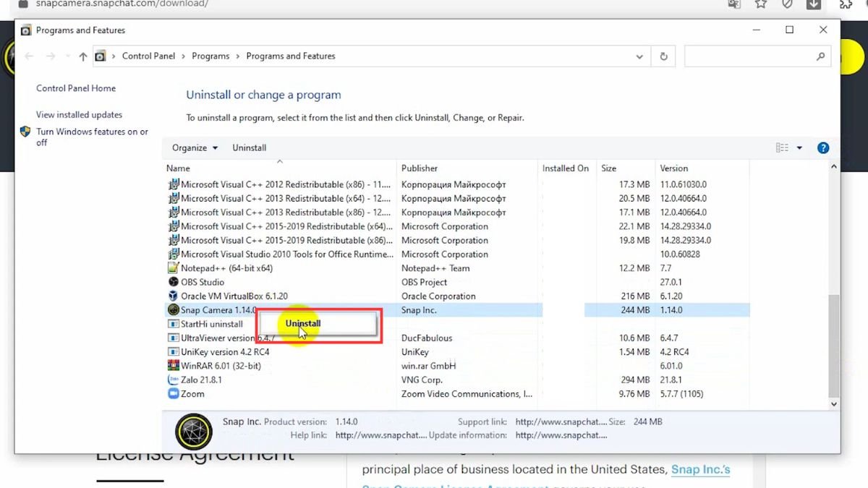Open the Organize dropdown menu
This screenshot has width=868, height=488.
point(195,147)
